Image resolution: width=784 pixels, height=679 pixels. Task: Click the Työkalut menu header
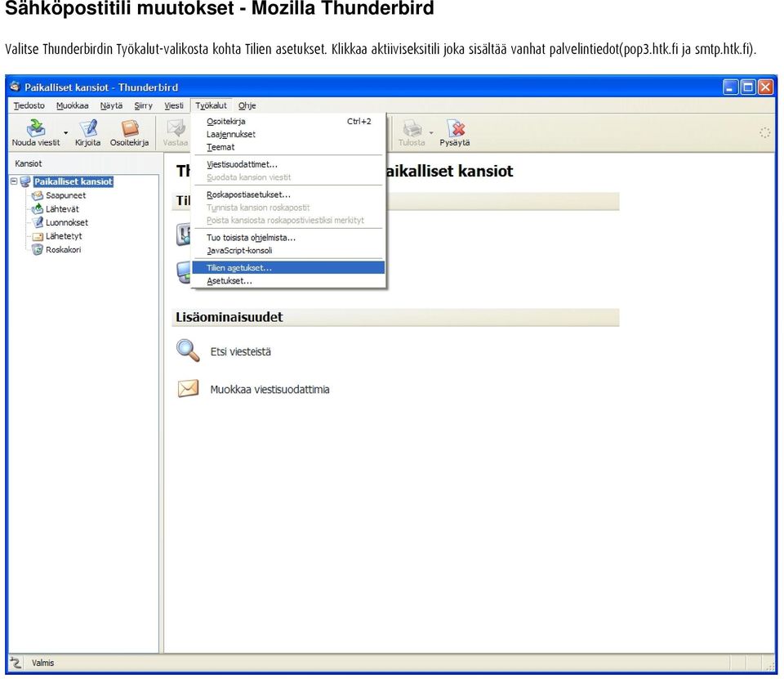click(211, 105)
